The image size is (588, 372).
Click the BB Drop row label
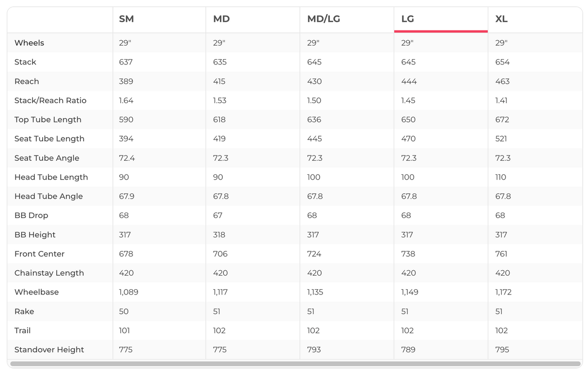click(x=31, y=216)
